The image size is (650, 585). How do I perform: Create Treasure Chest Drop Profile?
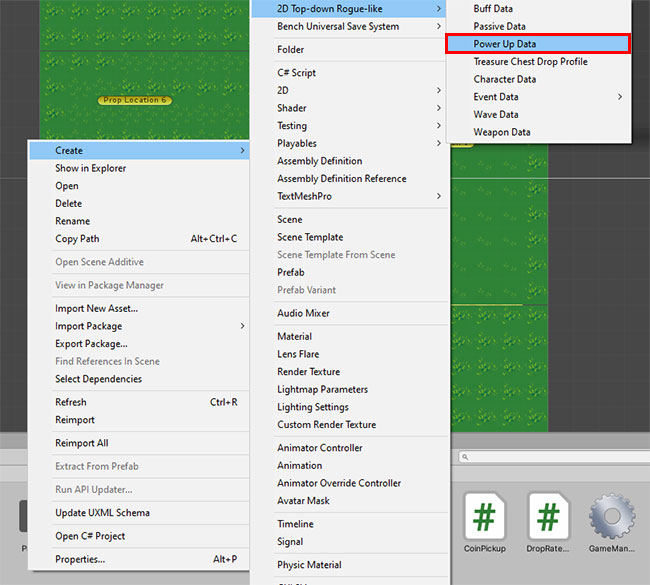pos(538,62)
